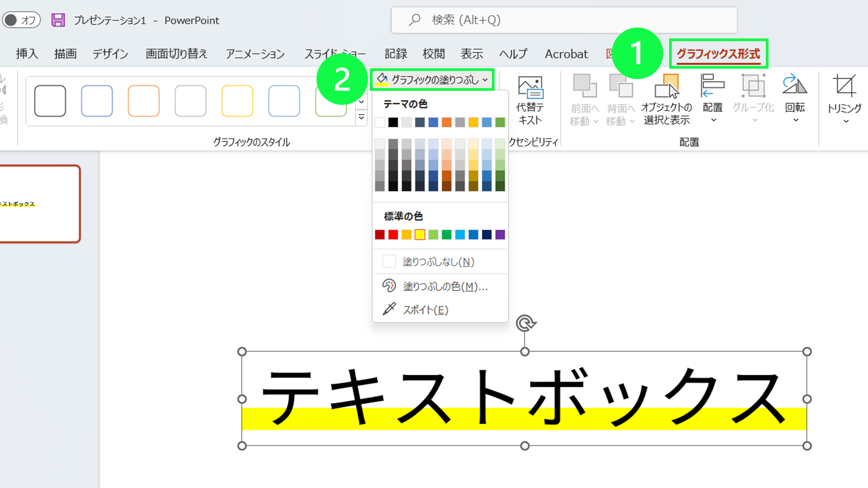Expand the graphic styles gallery
This screenshot has width=868, height=488.
[361, 117]
